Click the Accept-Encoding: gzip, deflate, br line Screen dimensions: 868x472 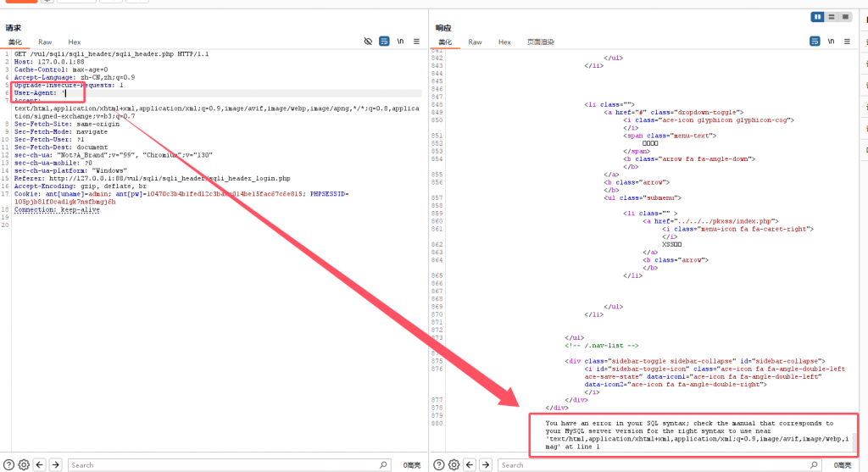point(81,186)
